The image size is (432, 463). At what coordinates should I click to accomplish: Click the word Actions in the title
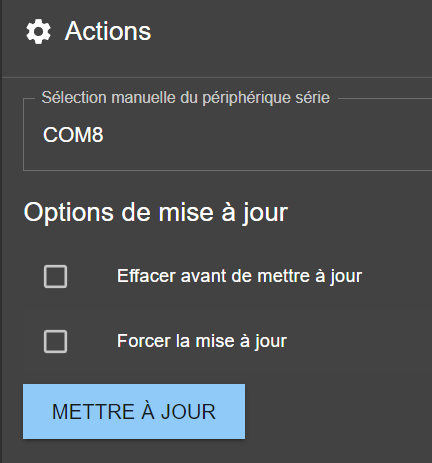click(108, 31)
